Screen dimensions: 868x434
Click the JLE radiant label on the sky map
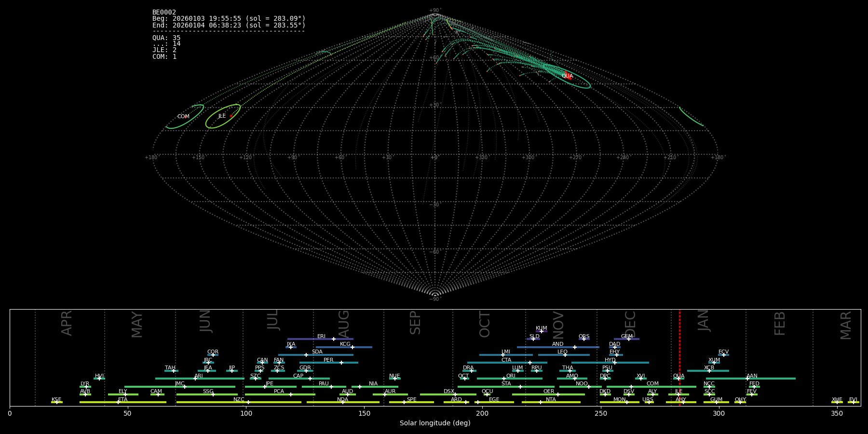pos(222,116)
